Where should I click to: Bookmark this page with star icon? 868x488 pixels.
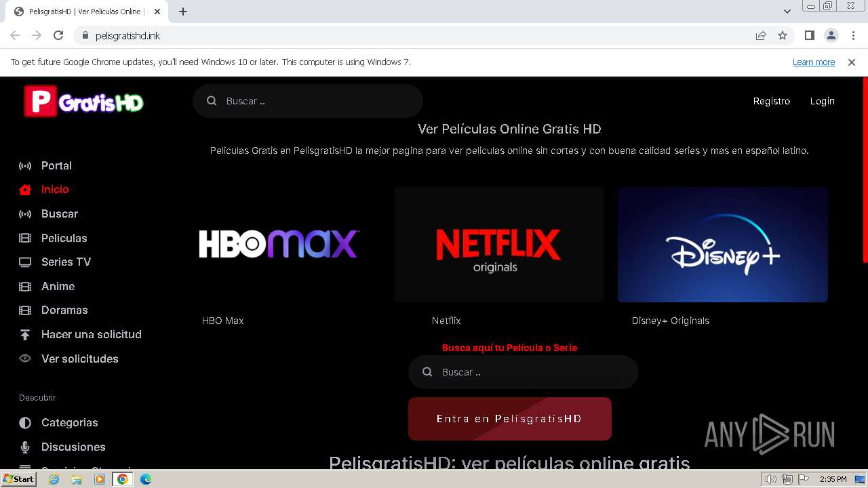pyautogui.click(x=783, y=35)
